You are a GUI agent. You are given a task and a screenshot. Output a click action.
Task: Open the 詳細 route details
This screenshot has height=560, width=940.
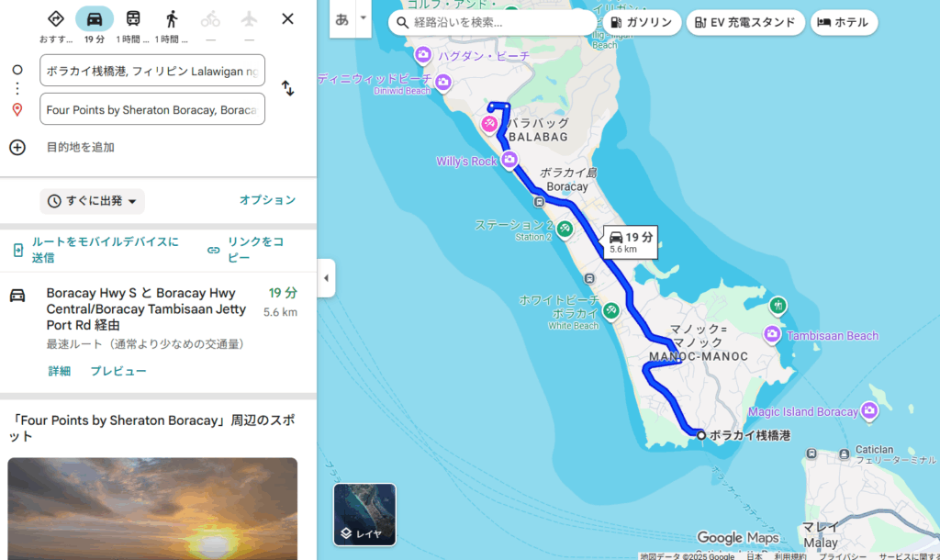pos(60,371)
